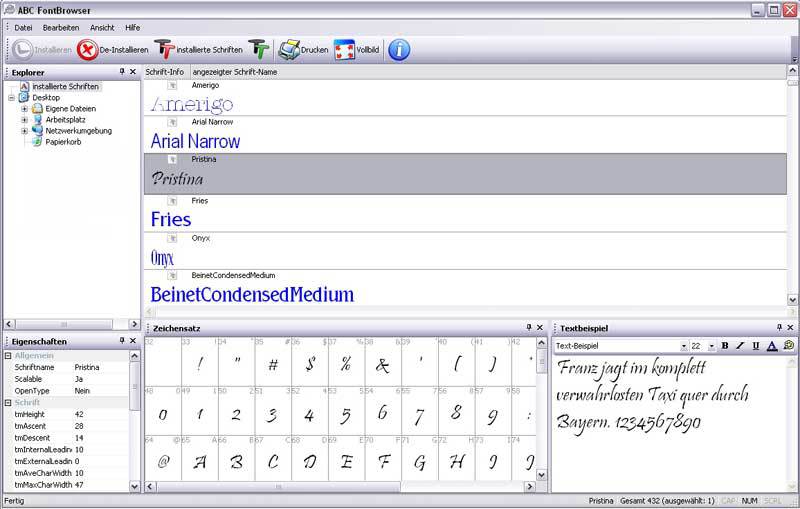800x509 pixels.
Task: Open the Bearbeiten menu
Action: pos(61,28)
